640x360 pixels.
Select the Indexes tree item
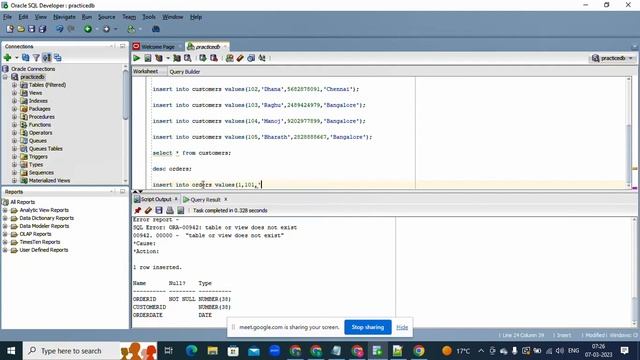click(x=38, y=101)
